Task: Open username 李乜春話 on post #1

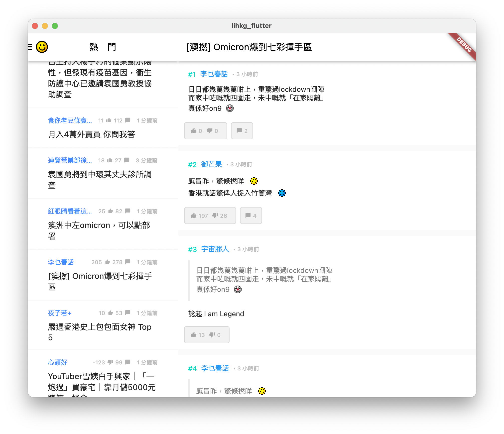Action: pyautogui.click(x=214, y=74)
